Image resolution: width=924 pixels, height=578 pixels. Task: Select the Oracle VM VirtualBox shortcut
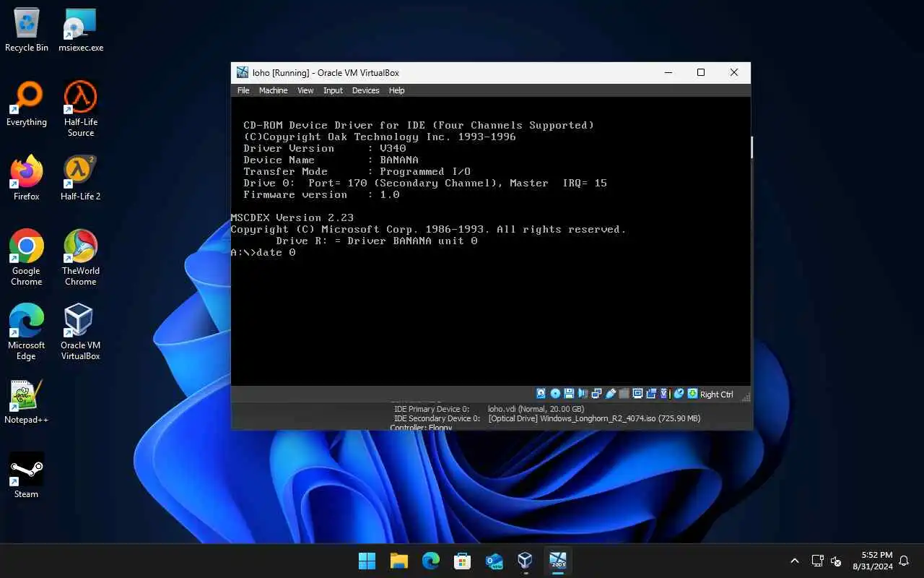pyautogui.click(x=81, y=332)
